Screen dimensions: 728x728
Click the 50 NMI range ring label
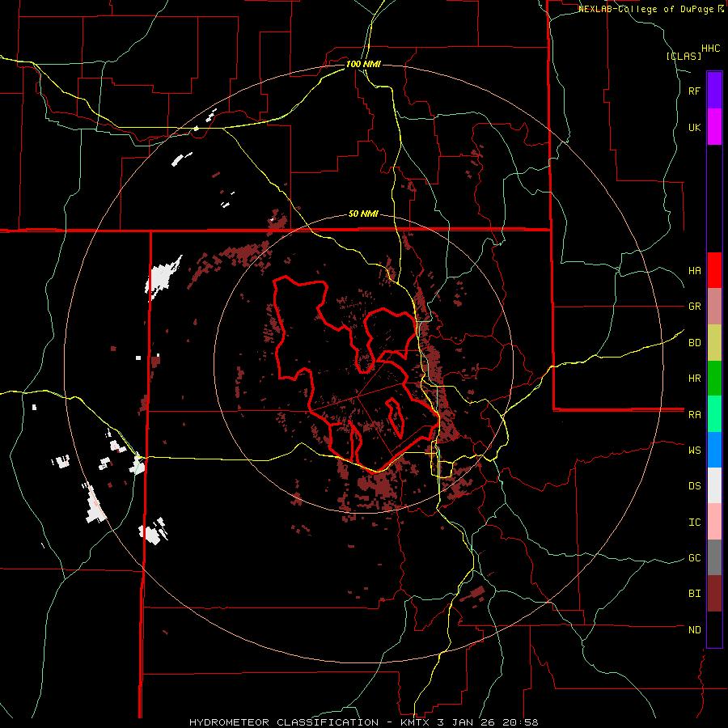tap(363, 214)
